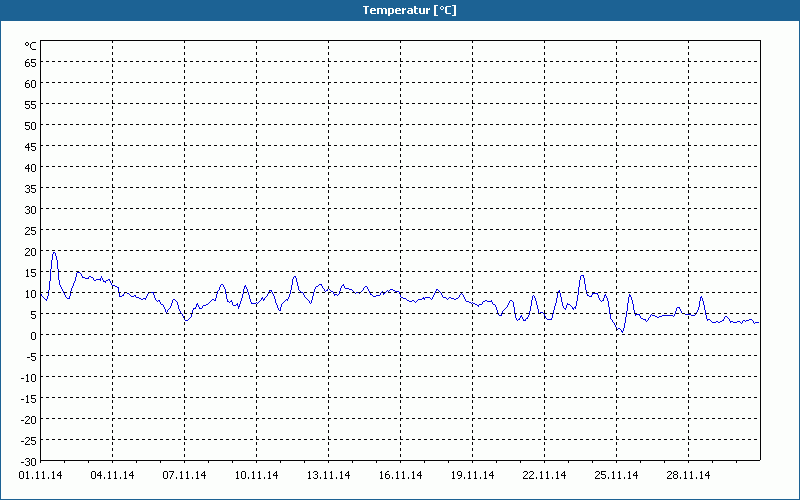Click the 10.11.14 date label
The height and width of the screenshot is (500, 800).
tap(257, 475)
